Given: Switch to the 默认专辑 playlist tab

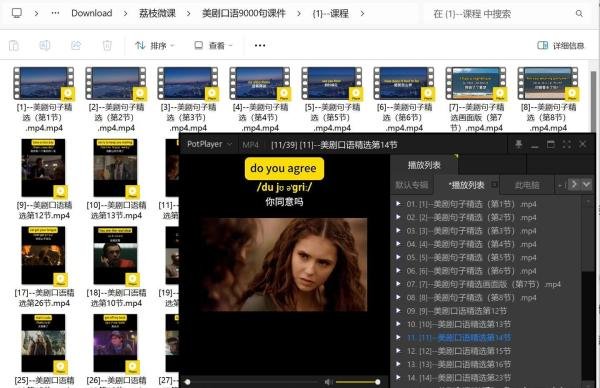Looking at the screenshot, I should [x=412, y=185].
